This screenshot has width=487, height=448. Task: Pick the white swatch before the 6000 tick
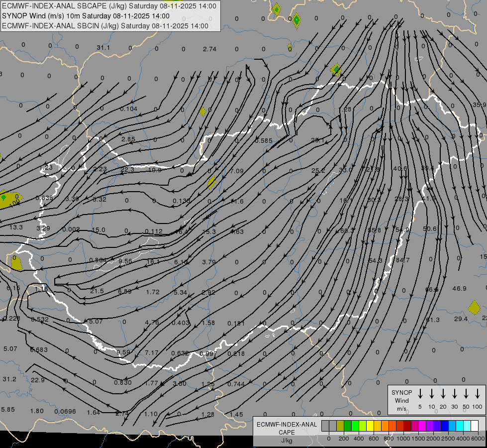[475, 426]
